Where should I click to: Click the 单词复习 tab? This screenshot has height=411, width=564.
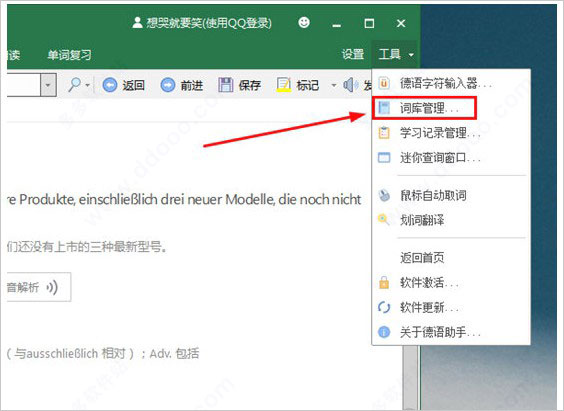click(69, 55)
